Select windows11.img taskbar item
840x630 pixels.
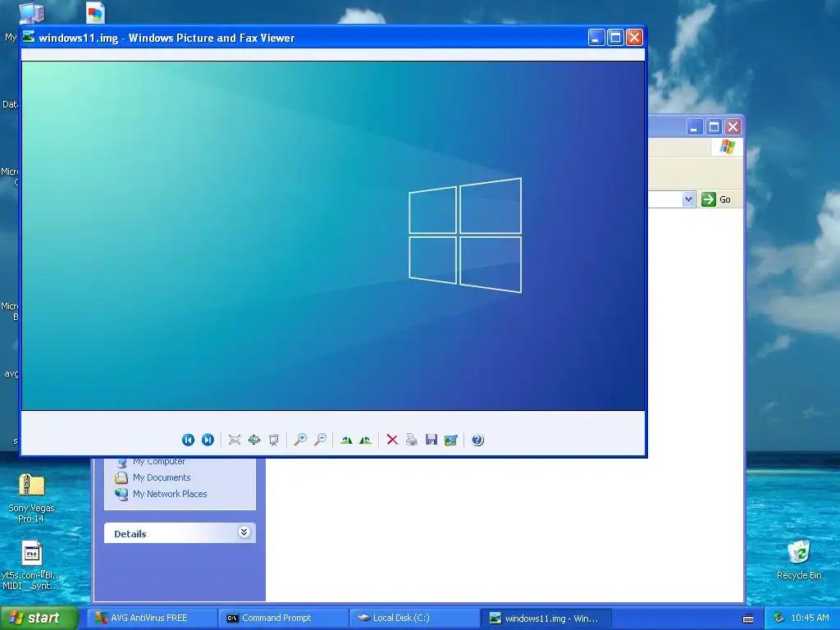pyautogui.click(x=546, y=619)
